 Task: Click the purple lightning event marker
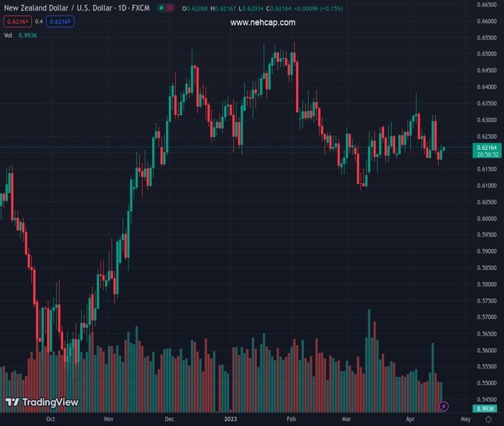(x=444, y=406)
